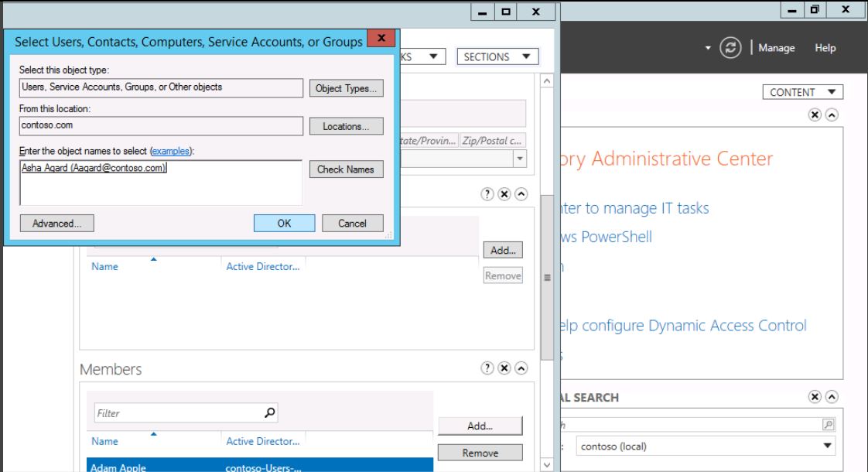868x472 pixels.
Task: Open the SECTIONS dropdown
Action: pyautogui.click(x=497, y=56)
